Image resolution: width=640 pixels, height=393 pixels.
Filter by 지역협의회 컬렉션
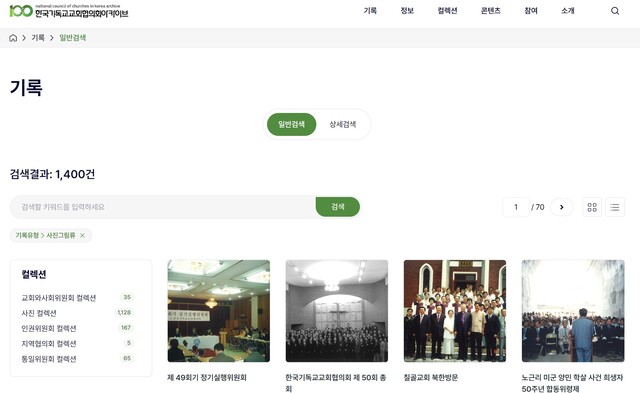click(49, 344)
